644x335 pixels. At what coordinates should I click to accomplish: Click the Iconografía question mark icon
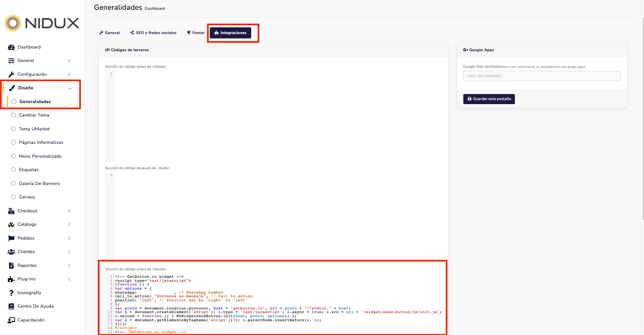pyautogui.click(x=11, y=293)
